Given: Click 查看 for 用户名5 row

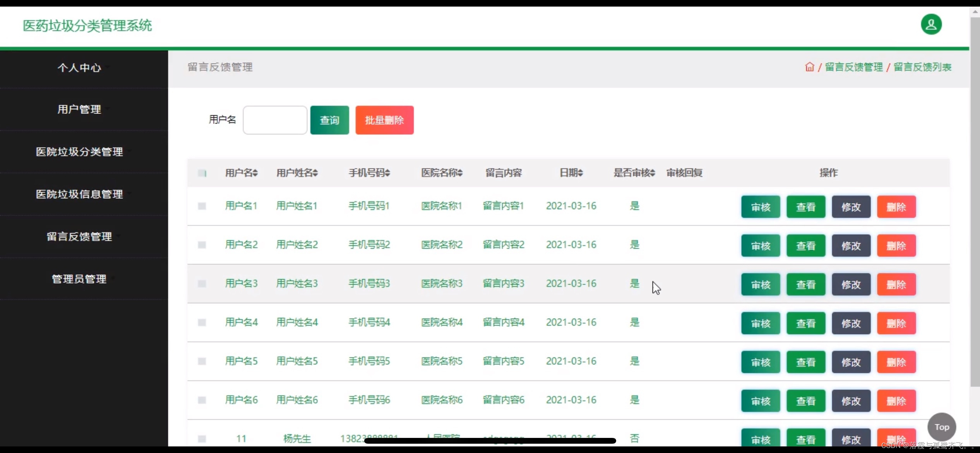Looking at the screenshot, I should tap(806, 362).
